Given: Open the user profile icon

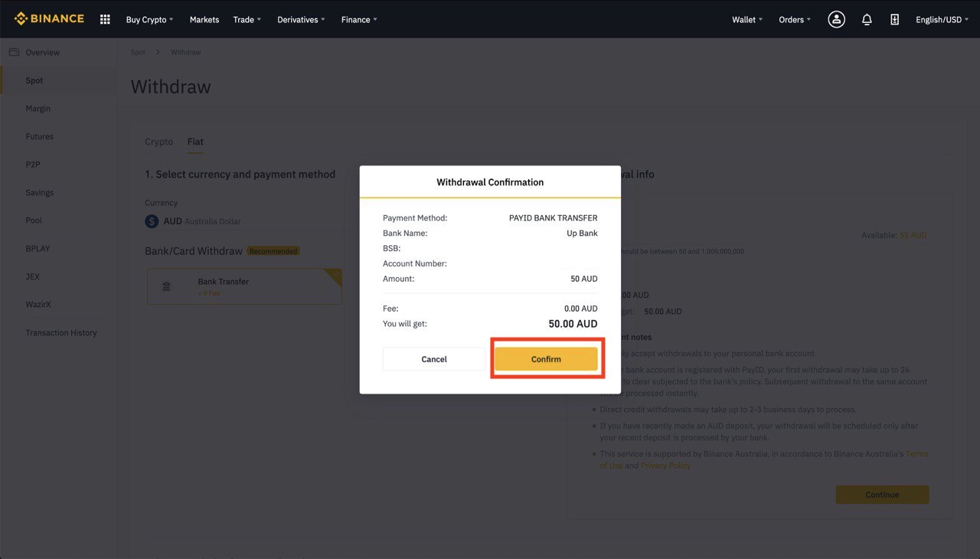Looking at the screenshot, I should point(836,19).
